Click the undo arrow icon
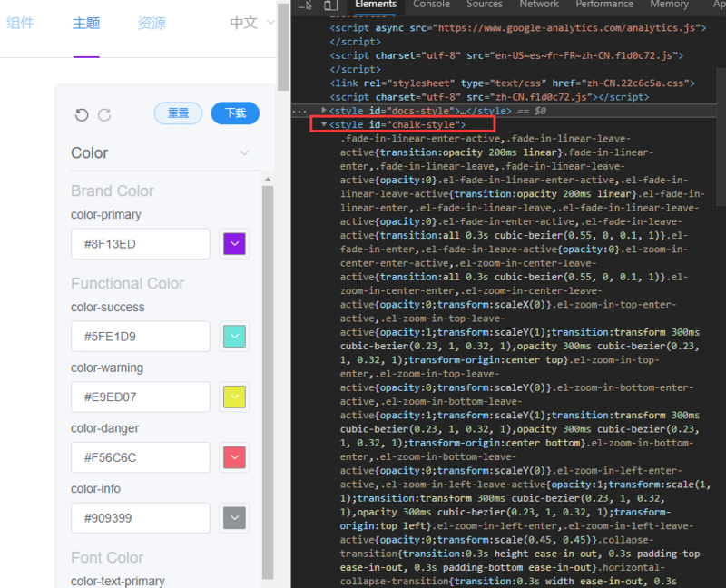The width and height of the screenshot is (726, 588). coord(82,114)
